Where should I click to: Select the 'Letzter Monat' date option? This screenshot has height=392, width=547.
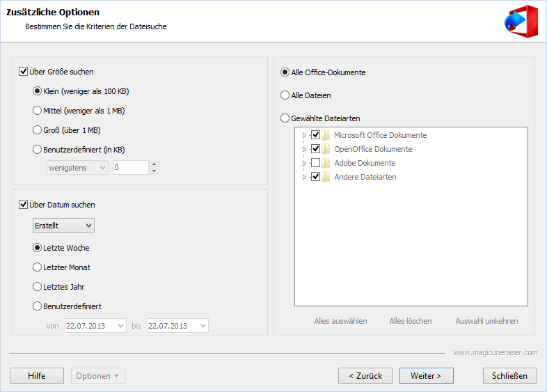tap(37, 267)
